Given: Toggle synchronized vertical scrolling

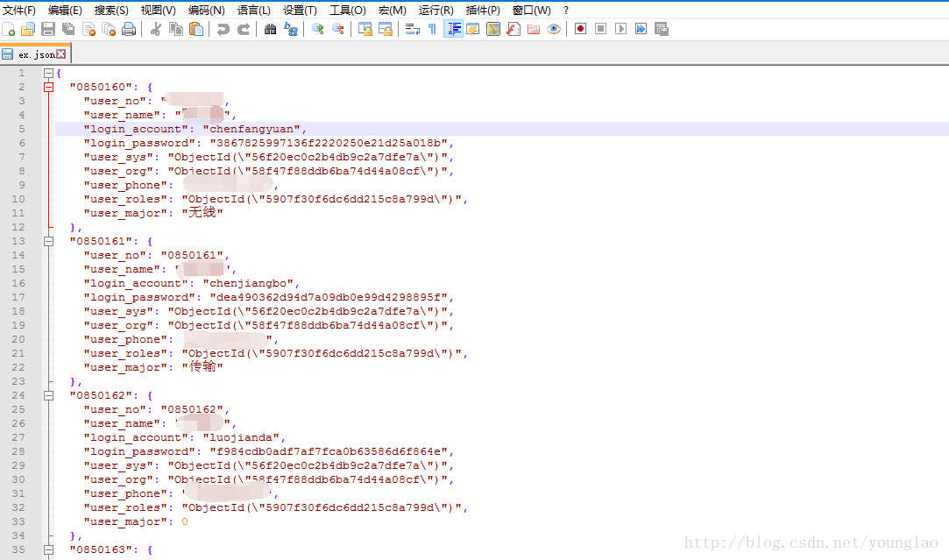Looking at the screenshot, I should (x=365, y=29).
